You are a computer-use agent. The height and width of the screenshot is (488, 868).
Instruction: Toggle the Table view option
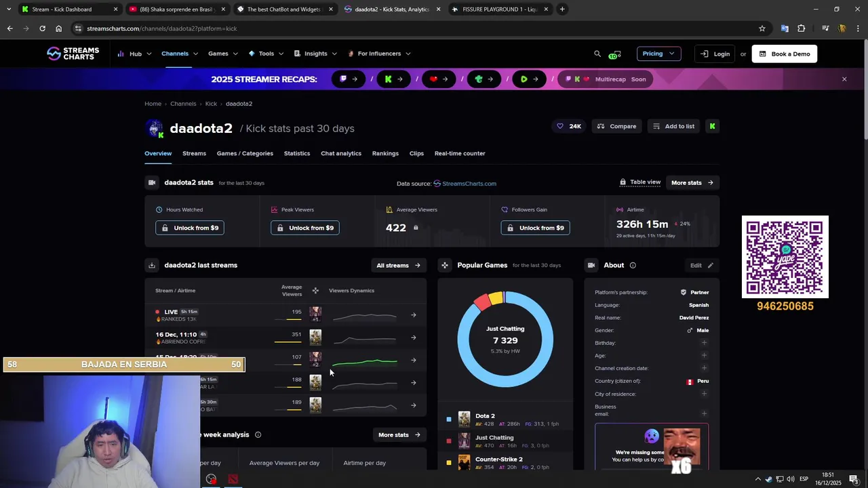[x=640, y=182]
